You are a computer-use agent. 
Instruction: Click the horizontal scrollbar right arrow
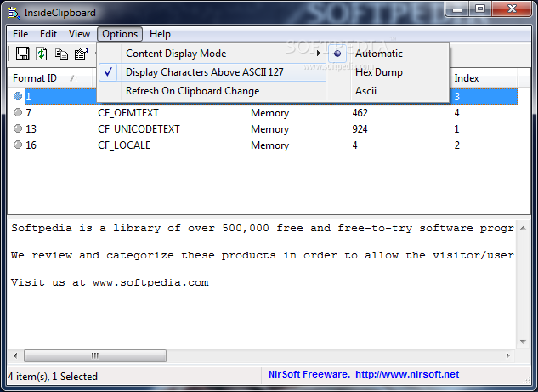click(507, 355)
